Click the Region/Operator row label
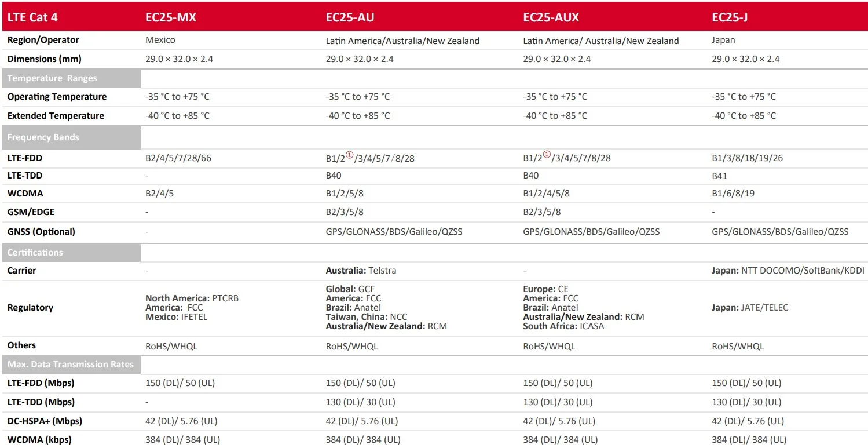 pos(43,40)
